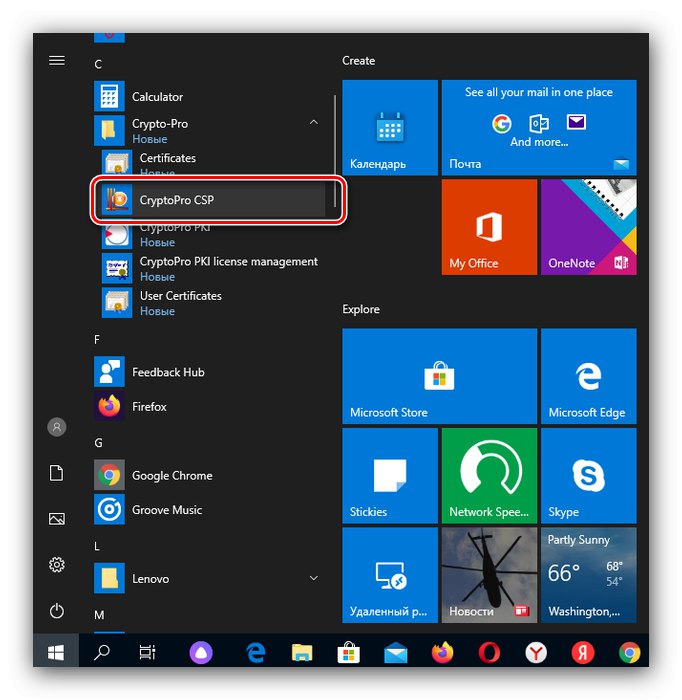Expand the Start menu hamburger
The width and height of the screenshot is (682, 700).
pos(57,60)
